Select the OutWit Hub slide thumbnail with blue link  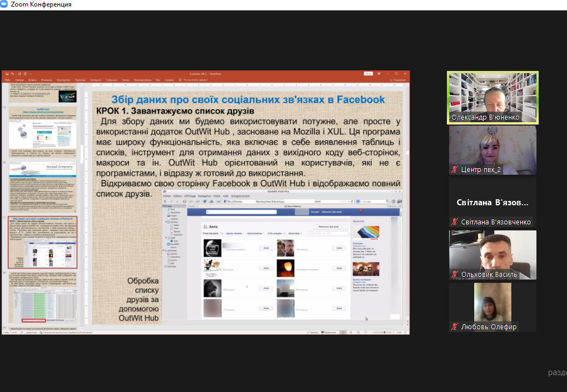click(43, 132)
